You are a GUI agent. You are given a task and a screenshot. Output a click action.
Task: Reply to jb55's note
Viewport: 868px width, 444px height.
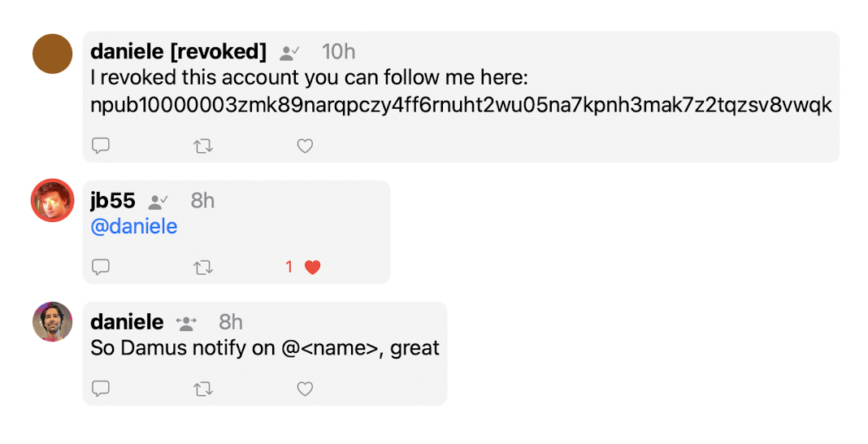tap(101, 267)
